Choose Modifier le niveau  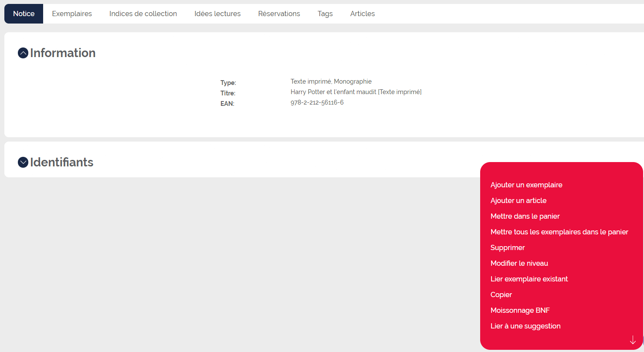pyautogui.click(x=519, y=263)
